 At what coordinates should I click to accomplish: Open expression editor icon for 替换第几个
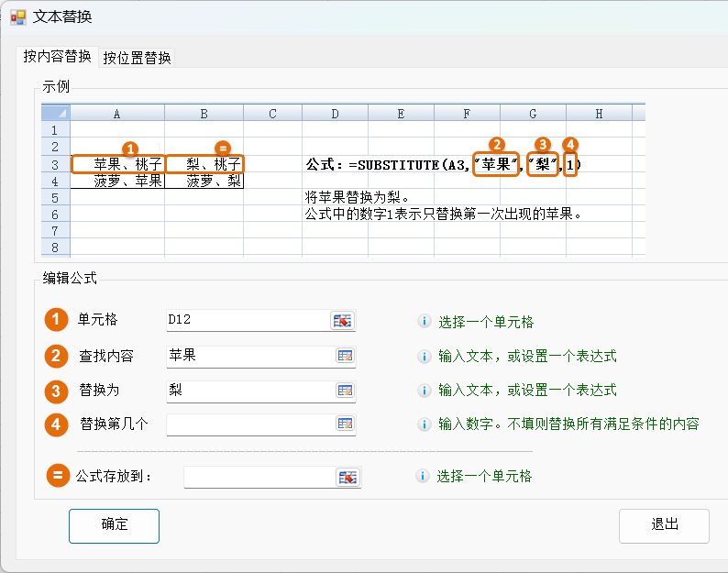[345, 424]
